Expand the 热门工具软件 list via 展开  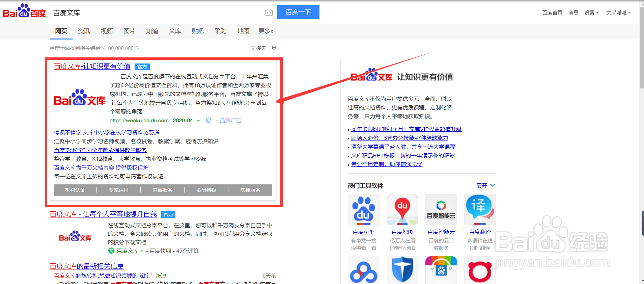pos(485,186)
